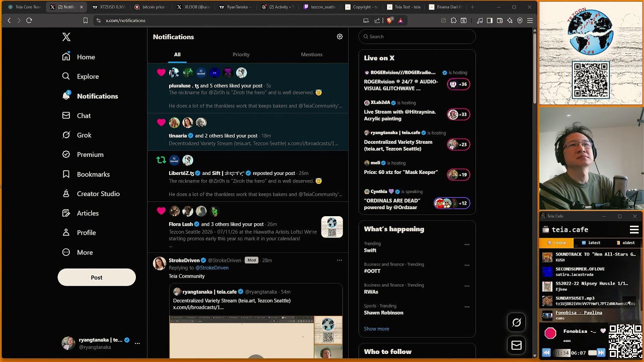Close the active Notifications browser tab
644x362 pixels.
click(82, 7)
